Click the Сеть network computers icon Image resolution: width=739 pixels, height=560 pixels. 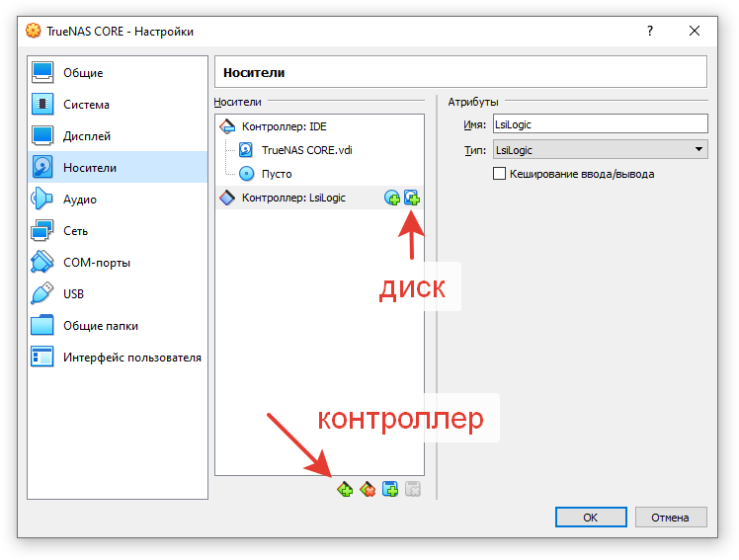[42, 230]
